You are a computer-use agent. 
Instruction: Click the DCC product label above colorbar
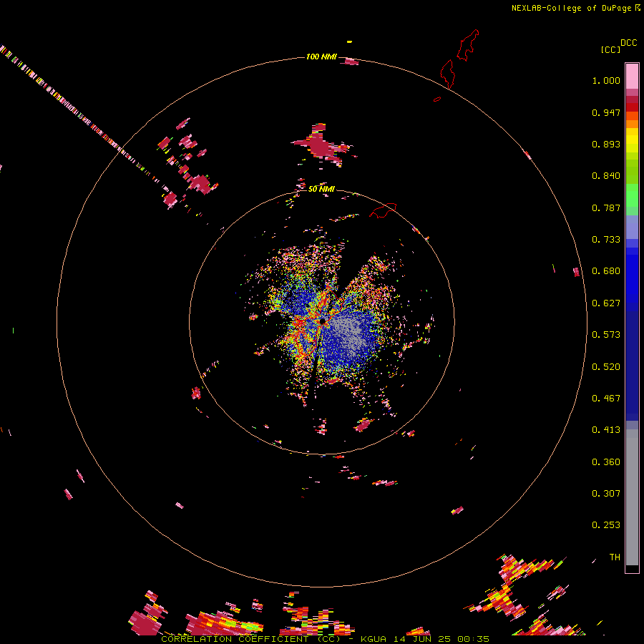628,43
